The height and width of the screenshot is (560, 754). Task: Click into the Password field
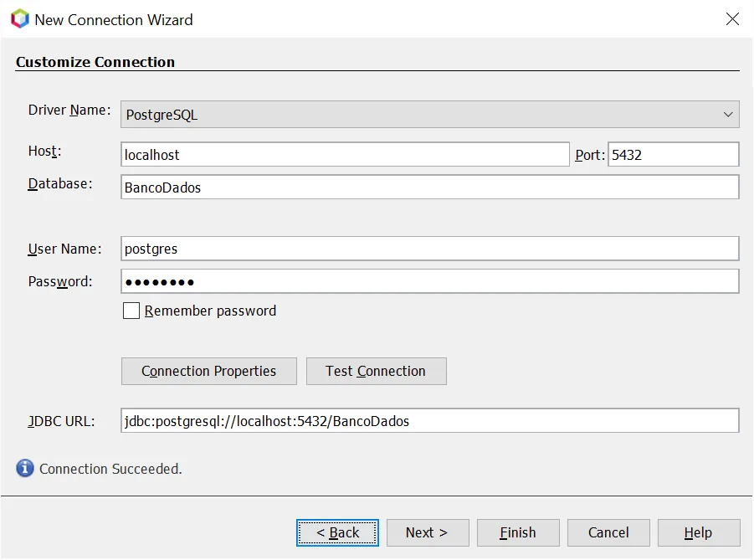[429, 281]
